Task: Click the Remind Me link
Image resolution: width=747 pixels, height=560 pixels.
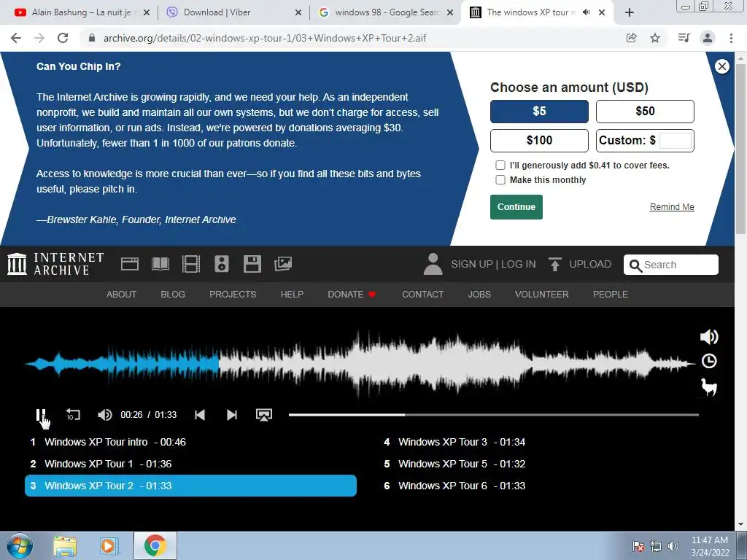Action: pyautogui.click(x=672, y=206)
